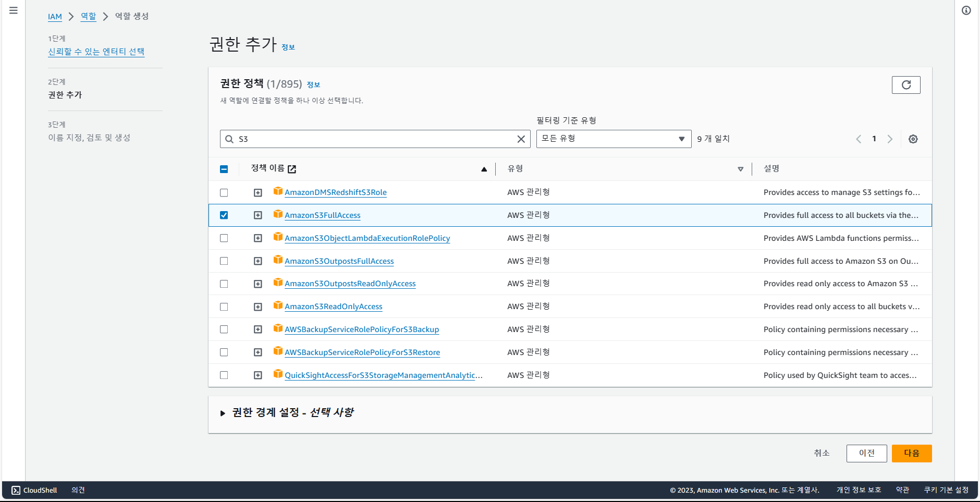Uncheck the AmazonS3FullAccess checkbox
The image size is (980, 502).
[224, 215]
